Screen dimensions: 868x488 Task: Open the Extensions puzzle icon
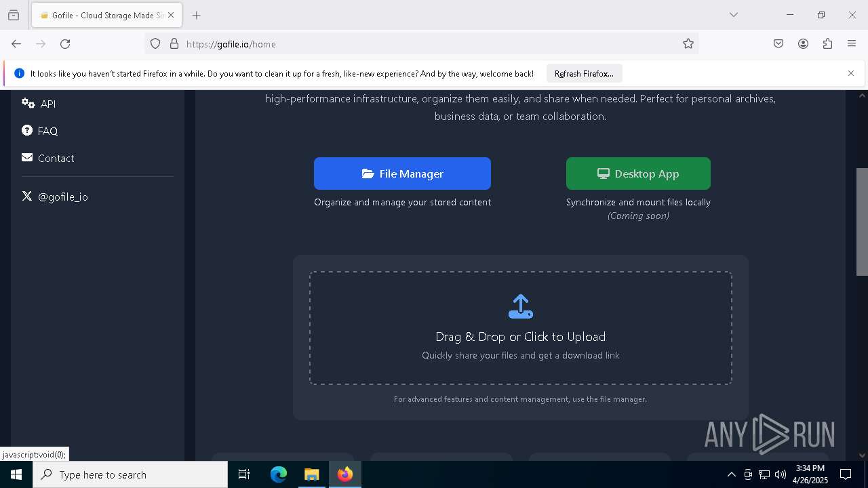point(827,43)
